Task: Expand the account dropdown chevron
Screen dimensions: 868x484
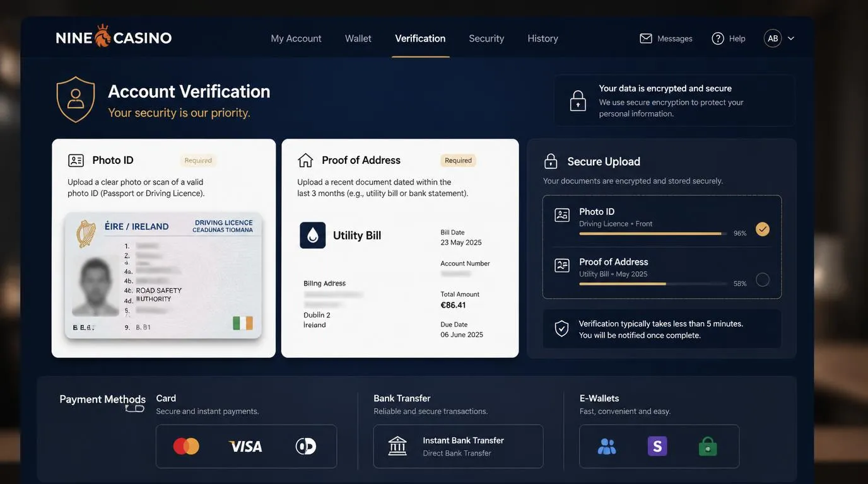Action: [791, 38]
